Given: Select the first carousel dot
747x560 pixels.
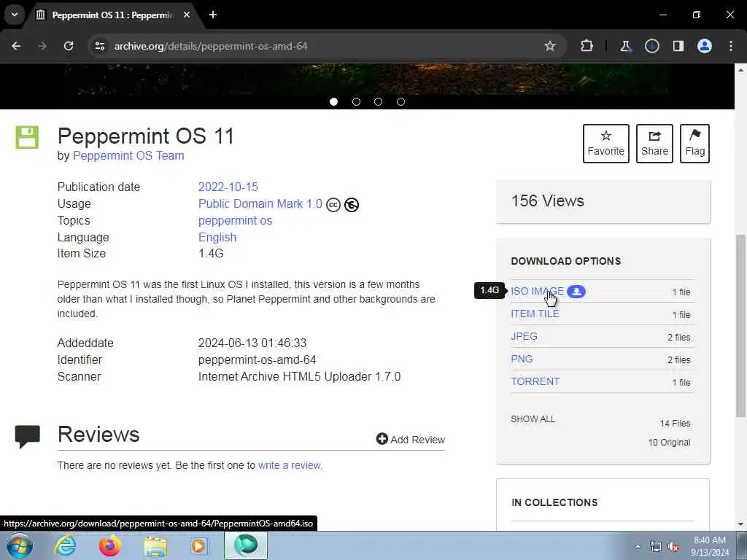Looking at the screenshot, I should (334, 101).
